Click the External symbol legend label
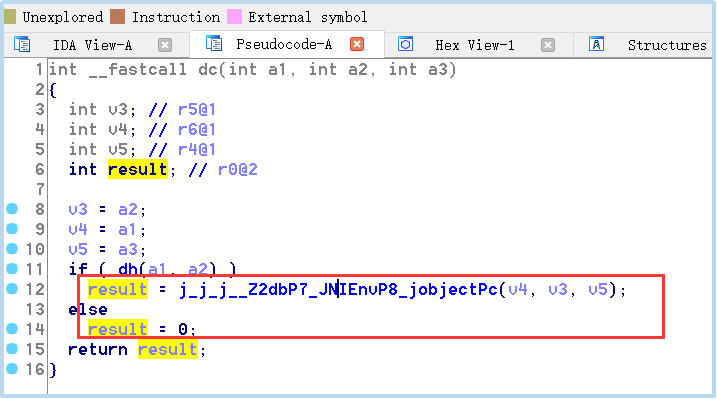Image resolution: width=718 pixels, height=399 pixels. click(308, 17)
